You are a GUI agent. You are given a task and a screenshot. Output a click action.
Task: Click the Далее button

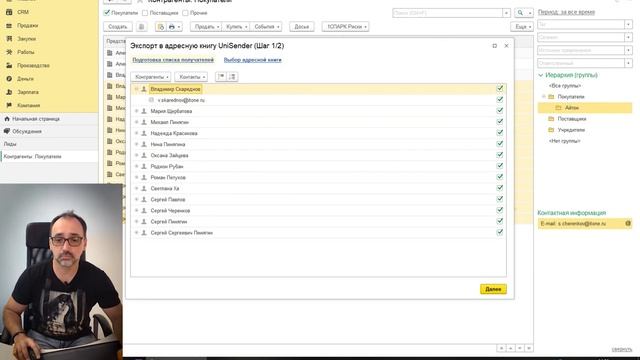(493, 289)
